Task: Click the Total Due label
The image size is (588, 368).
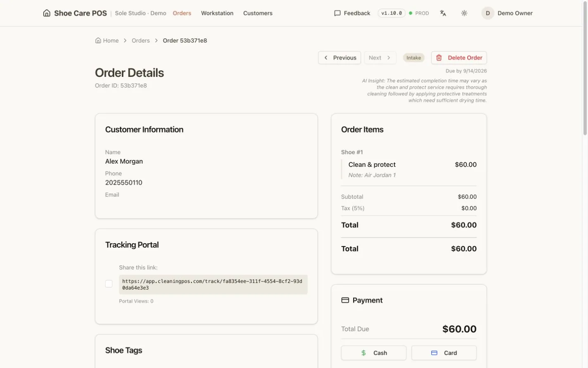Action: coord(355,329)
